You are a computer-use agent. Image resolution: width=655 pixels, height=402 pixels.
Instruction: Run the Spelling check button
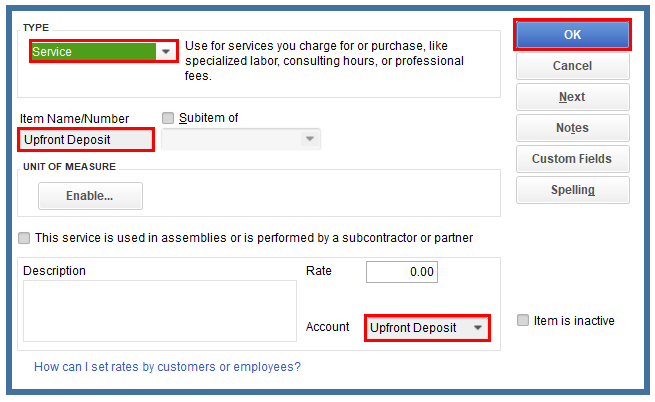pos(572,190)
